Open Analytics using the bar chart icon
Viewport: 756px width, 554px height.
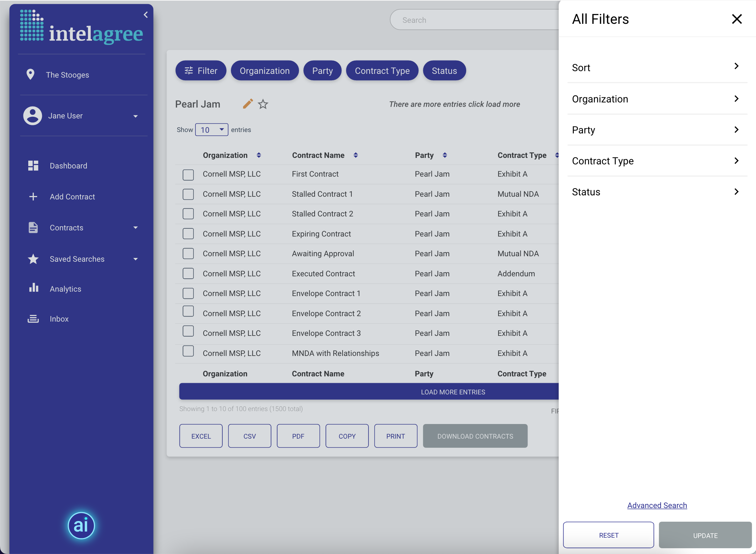(34, 288)
